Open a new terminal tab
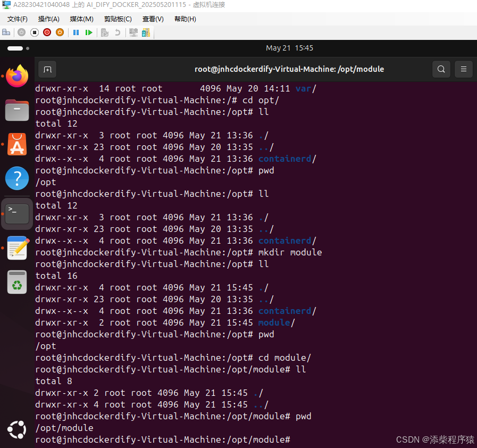This screenshot has height=448, width=477. point(47,69)
